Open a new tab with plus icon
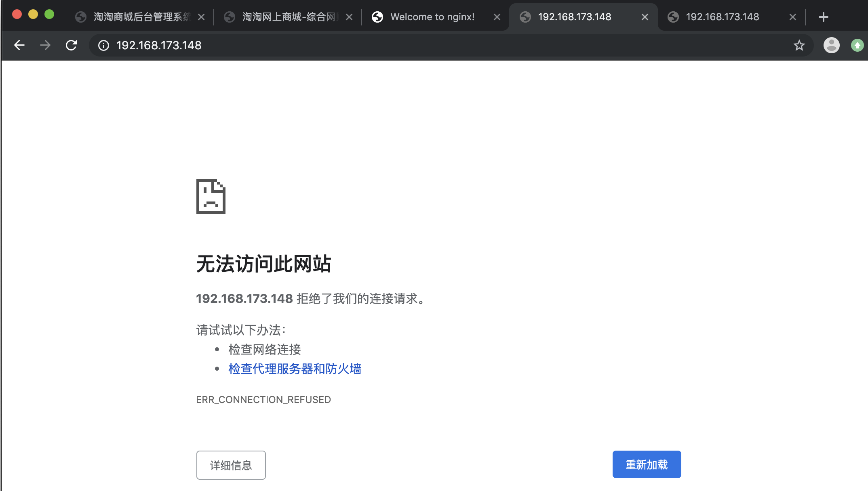Image resolution: width=868 pixels, height=491 pixels. pos(823,17)
